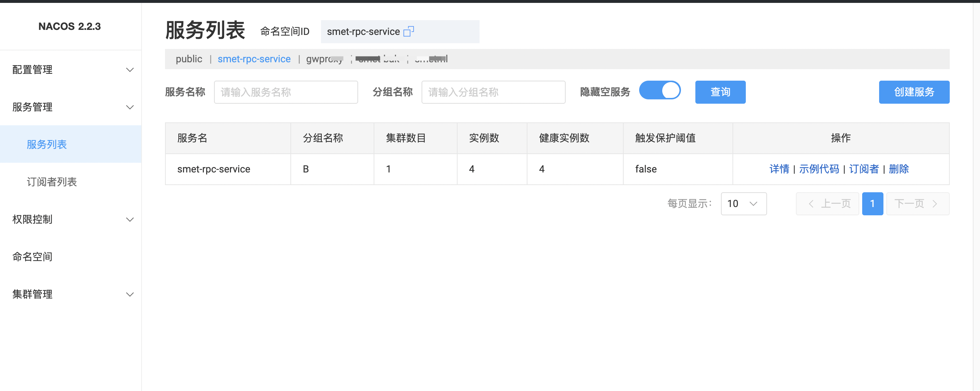
Task: Click the 操作 column header
Action: [x=841, y=138]
